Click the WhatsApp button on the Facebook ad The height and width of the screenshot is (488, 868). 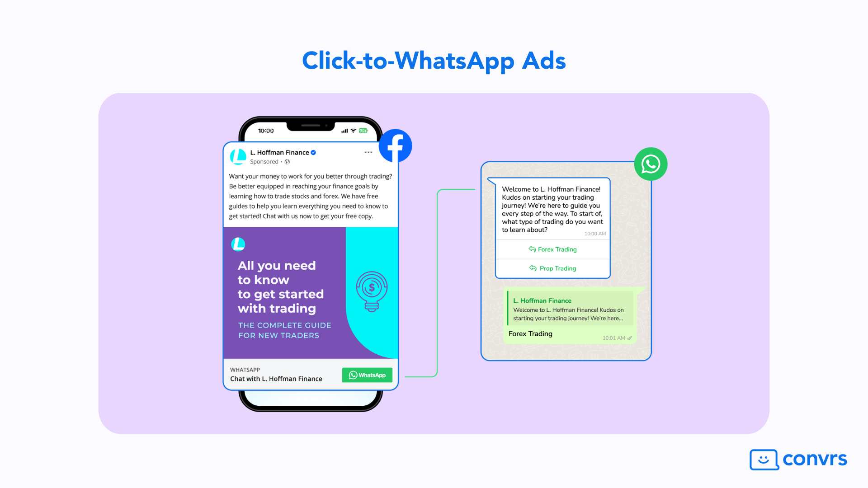click(367, 374)
